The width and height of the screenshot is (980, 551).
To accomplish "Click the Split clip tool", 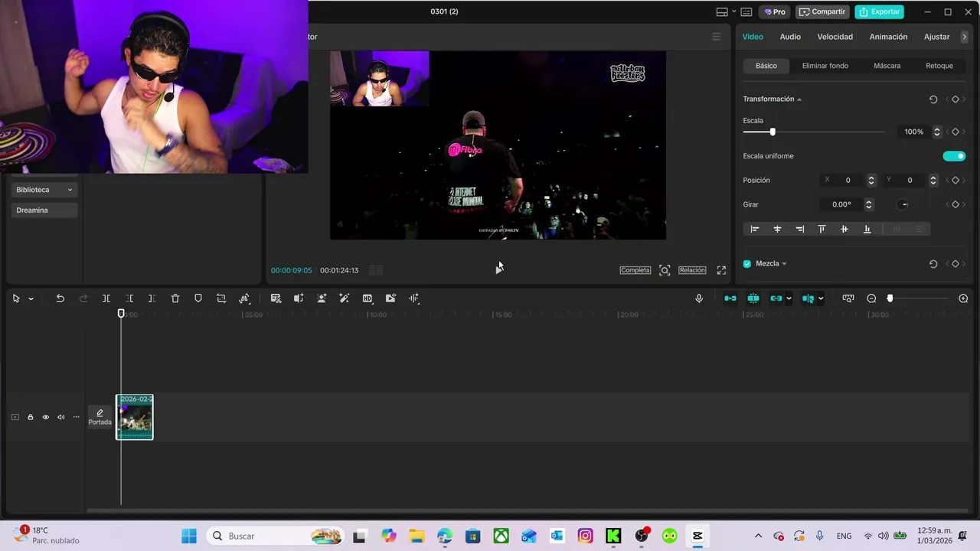I will [106, 298].
